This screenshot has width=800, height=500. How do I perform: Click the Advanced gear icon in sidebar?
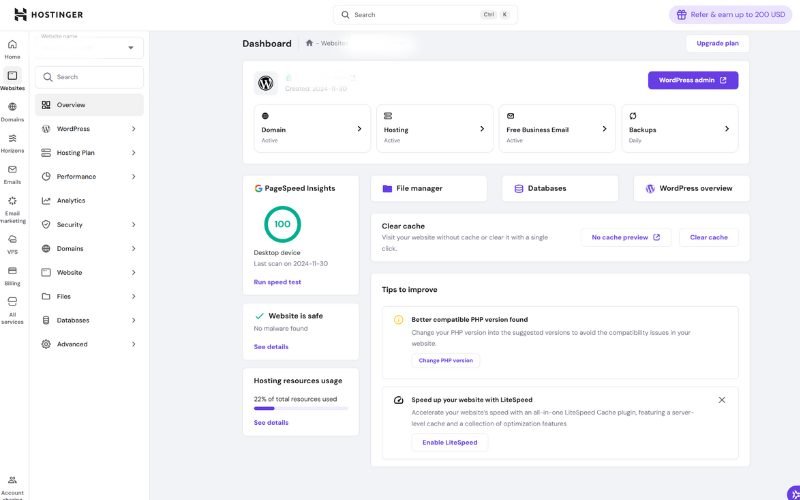[x=46, y=344]
